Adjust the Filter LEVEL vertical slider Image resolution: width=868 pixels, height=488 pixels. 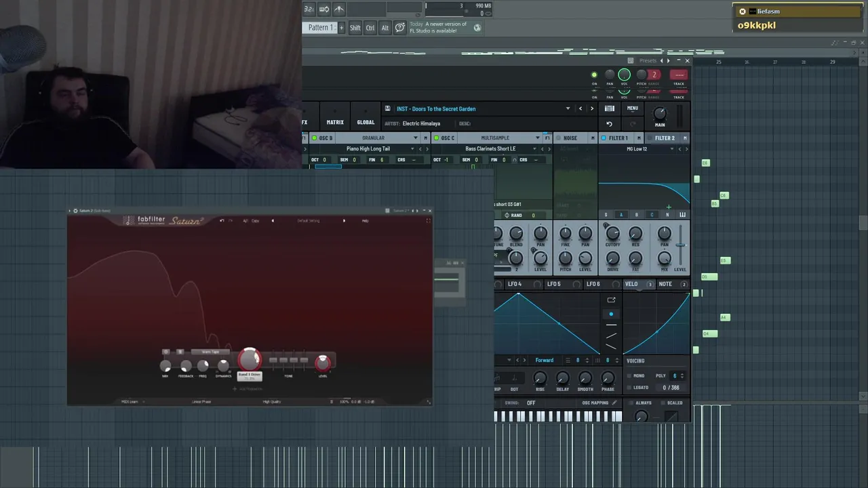[680, 245]
